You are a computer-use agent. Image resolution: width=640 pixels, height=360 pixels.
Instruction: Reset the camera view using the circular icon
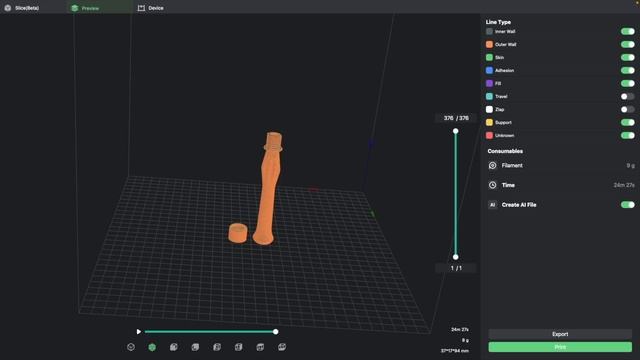(x=131, y=347)
